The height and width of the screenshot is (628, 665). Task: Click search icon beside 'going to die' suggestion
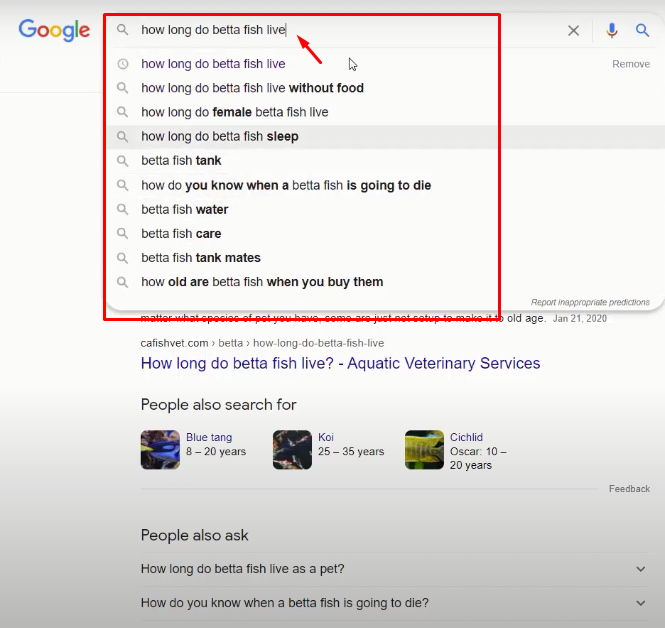[x=123, y=185]
